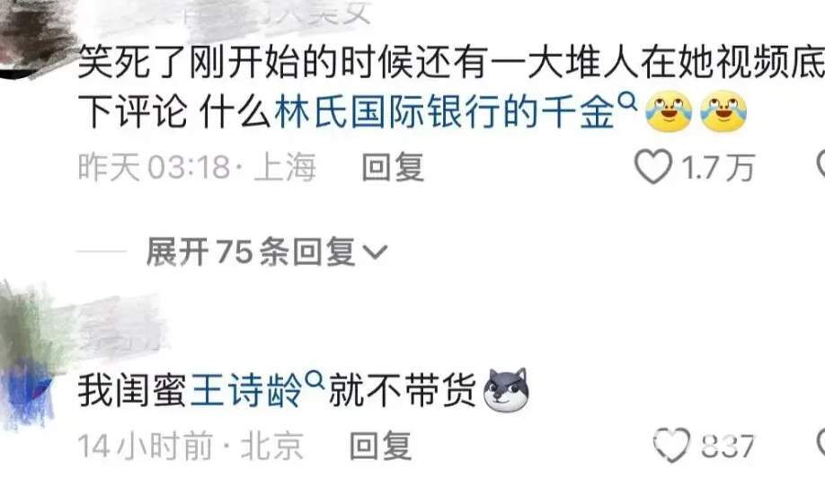Open the 林氏国际银行的千金 search link
Image resolution: width=825 pixels, height=504 pixels.
[445, 112]
